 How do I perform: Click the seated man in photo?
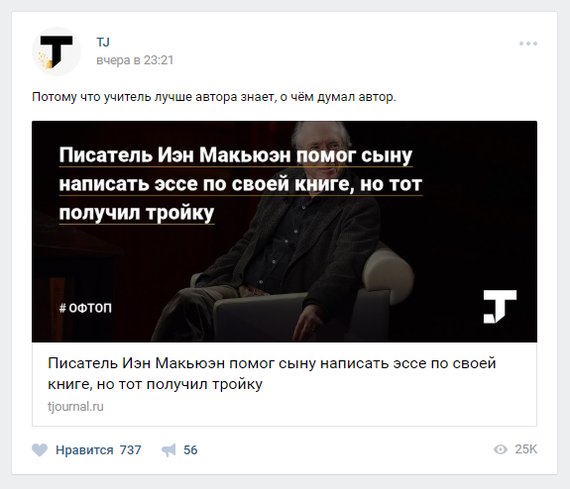pos(291,233)
